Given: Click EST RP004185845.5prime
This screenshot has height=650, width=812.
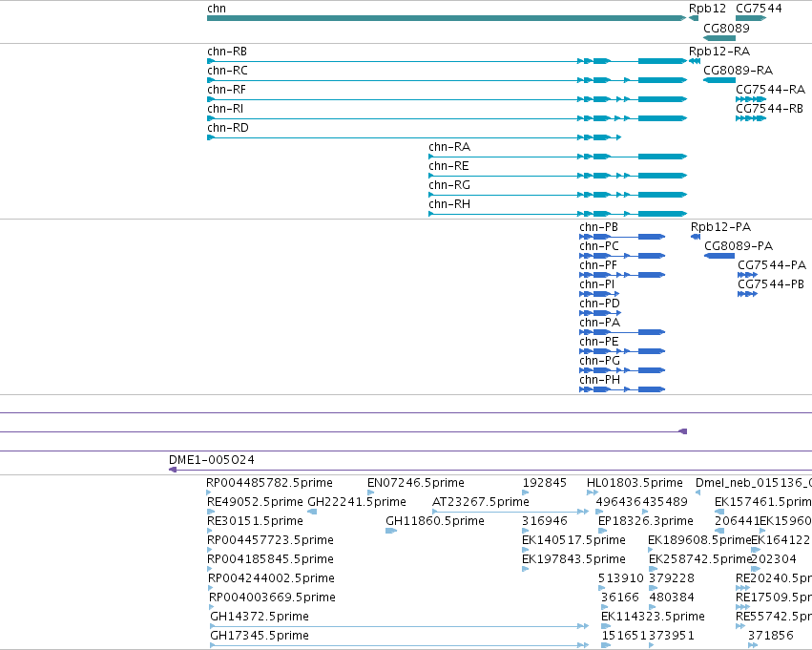Looking at the screenshot, I should pos(270,560).
